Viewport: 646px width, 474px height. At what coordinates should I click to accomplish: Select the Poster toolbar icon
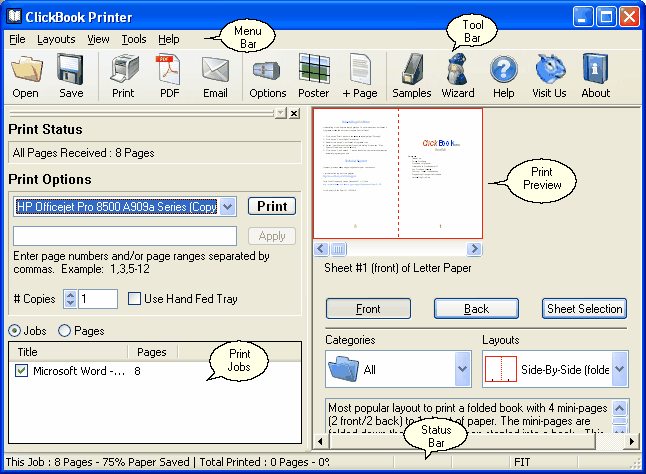[314, 68]
